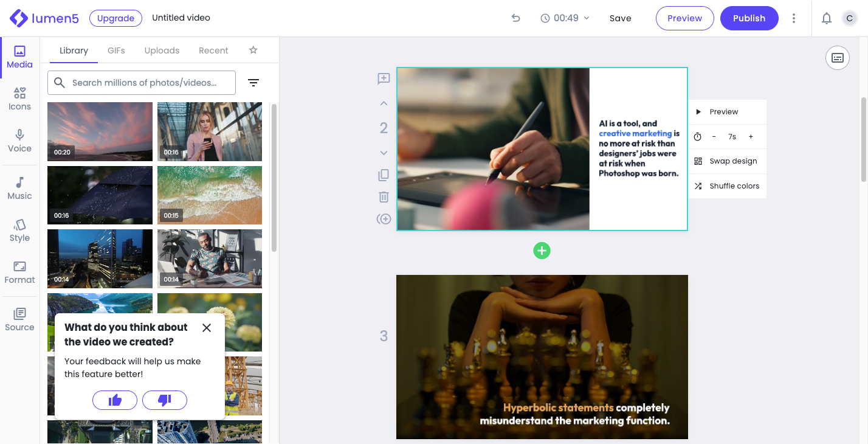Duplicate scene 2
This screenshot has height=444, width=868.
384,175
